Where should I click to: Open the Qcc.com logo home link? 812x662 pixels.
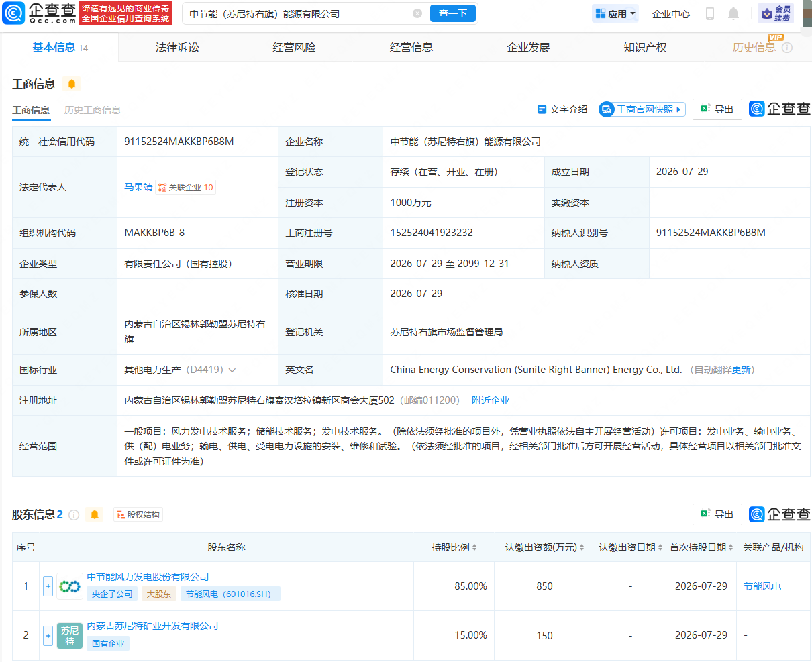coord(40,13)
